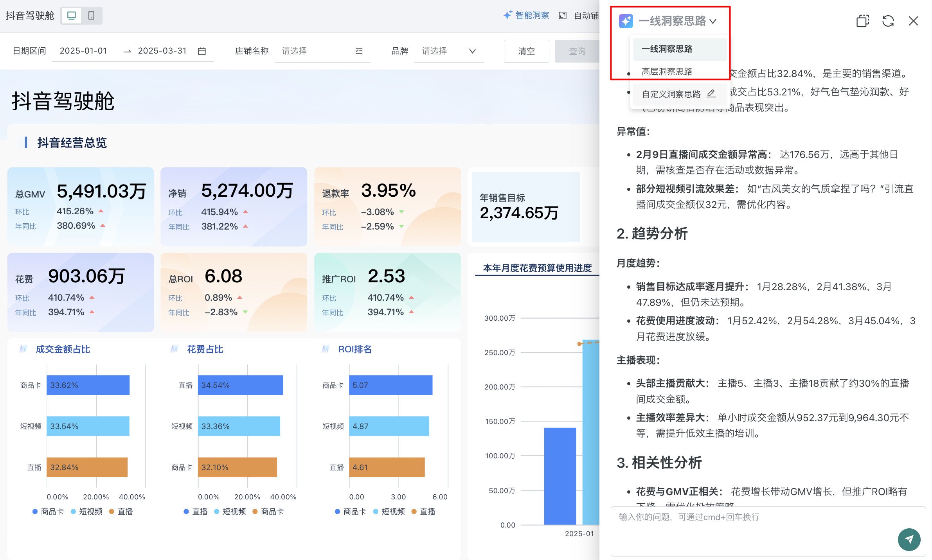932x560 pixels.
Task: Edit custom insight with pencil icon
Action: [x=711, y=94]
